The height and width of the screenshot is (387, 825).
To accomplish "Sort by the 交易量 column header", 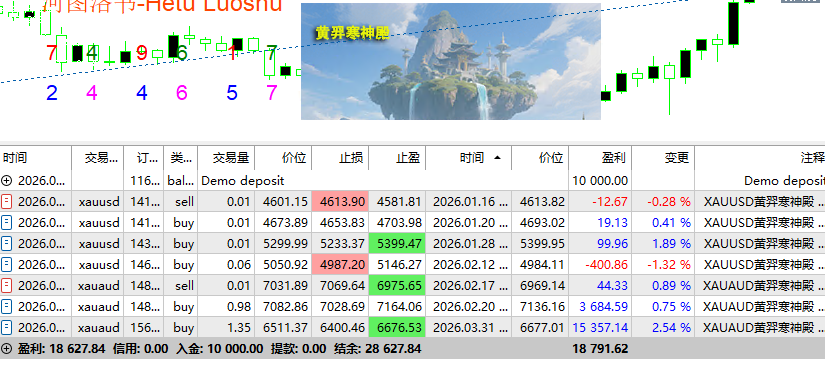I will [x=226, y=158].
